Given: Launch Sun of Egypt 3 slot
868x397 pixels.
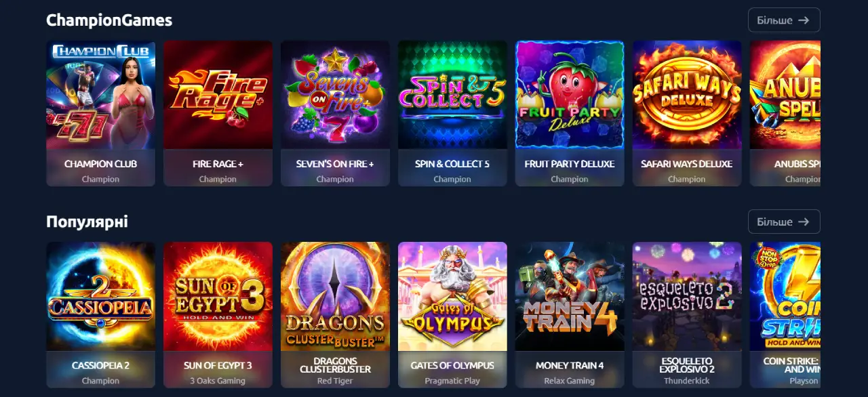Looking at the screenshot, I should click(218, 296).
